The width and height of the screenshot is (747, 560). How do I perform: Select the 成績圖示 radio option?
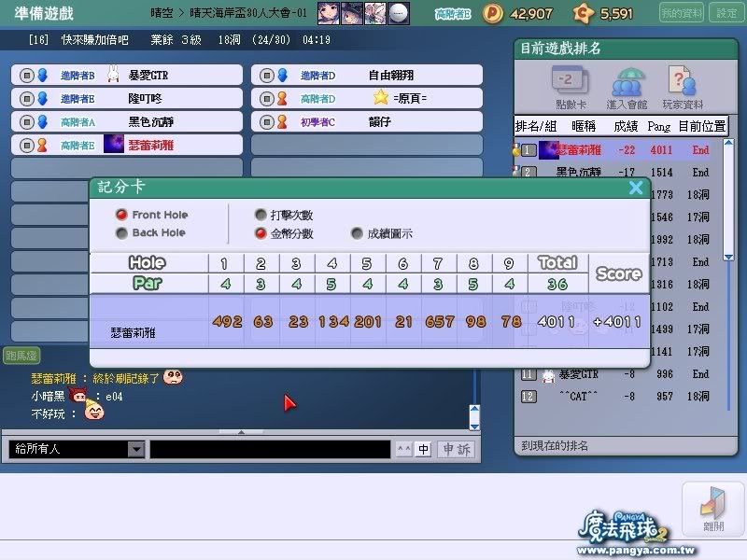coord(357,233)
